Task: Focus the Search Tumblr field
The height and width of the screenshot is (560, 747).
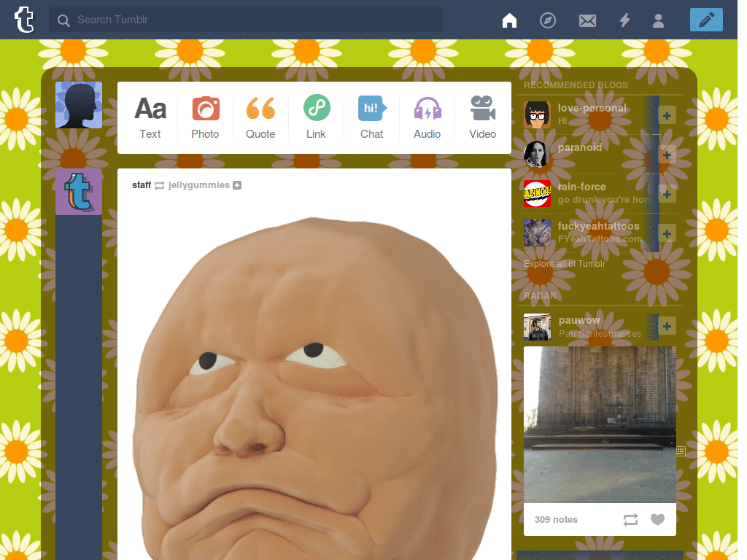Action: [245, 20]
